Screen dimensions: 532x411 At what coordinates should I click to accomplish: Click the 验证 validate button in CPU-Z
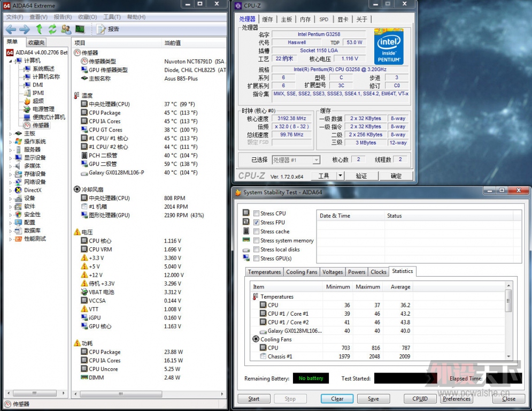tap(361, 176)
